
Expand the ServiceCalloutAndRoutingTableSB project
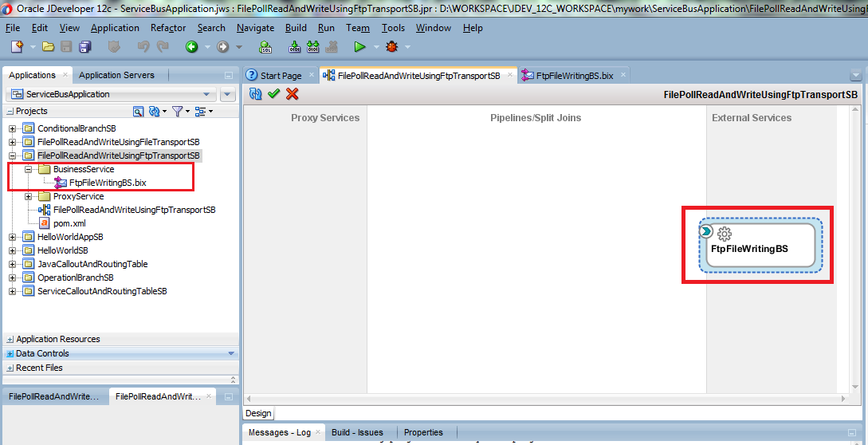click(x=12, y=292)
